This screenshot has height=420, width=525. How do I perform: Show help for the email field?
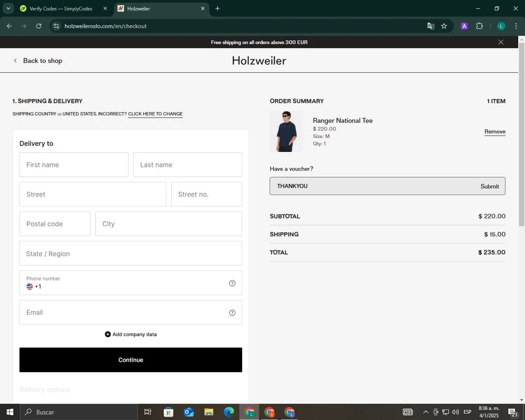(232, 313)
